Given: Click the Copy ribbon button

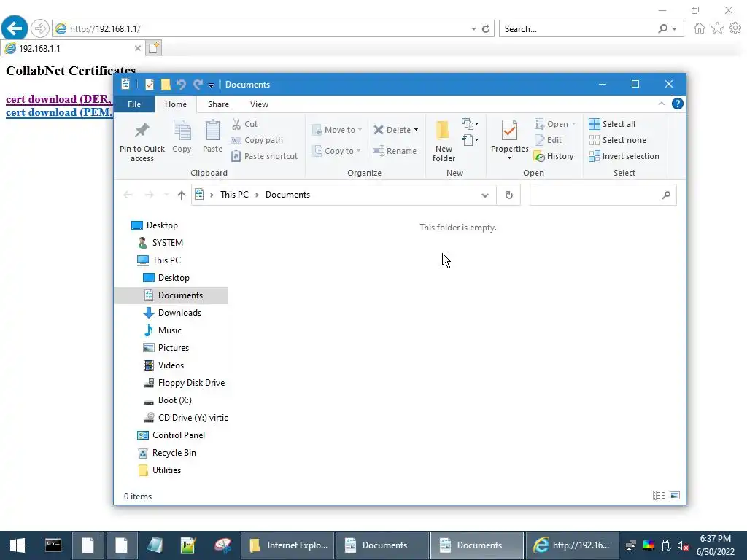Looking at the screenshot, I should coord(182,137).
